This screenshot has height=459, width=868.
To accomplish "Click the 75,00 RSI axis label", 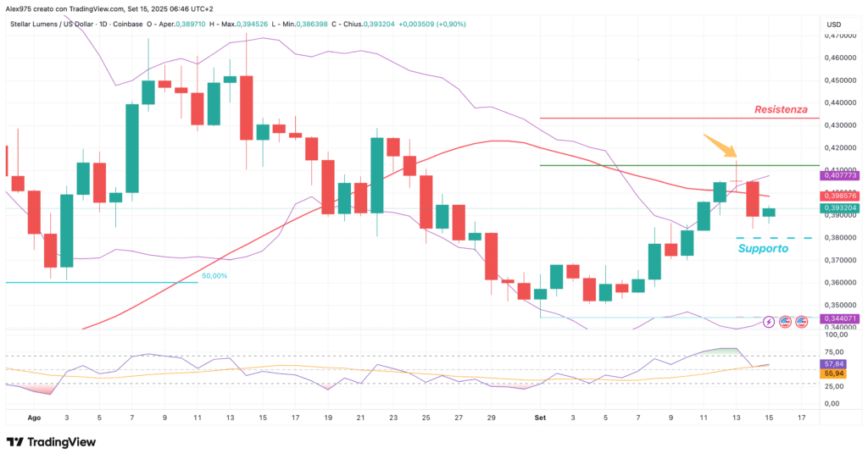I will point(834,352).
